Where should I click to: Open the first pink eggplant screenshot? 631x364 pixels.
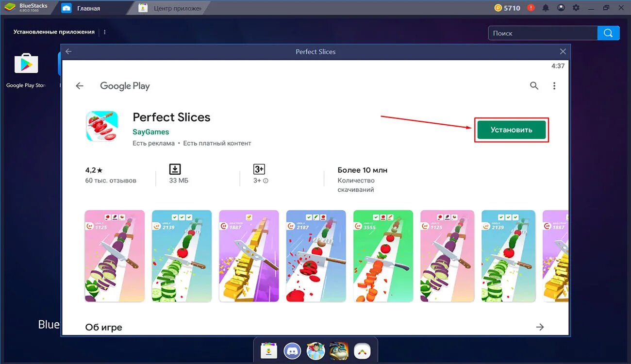[115, 256]
